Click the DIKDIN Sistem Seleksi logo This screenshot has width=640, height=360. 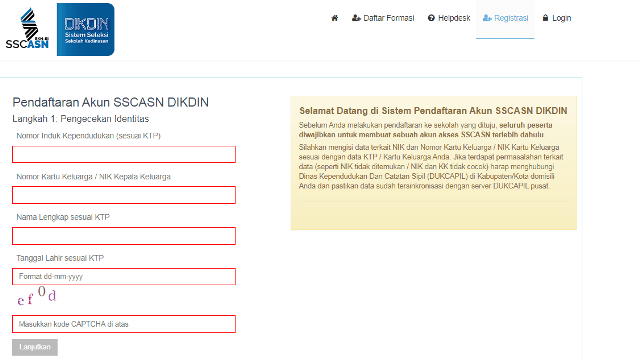pos(86,29)
